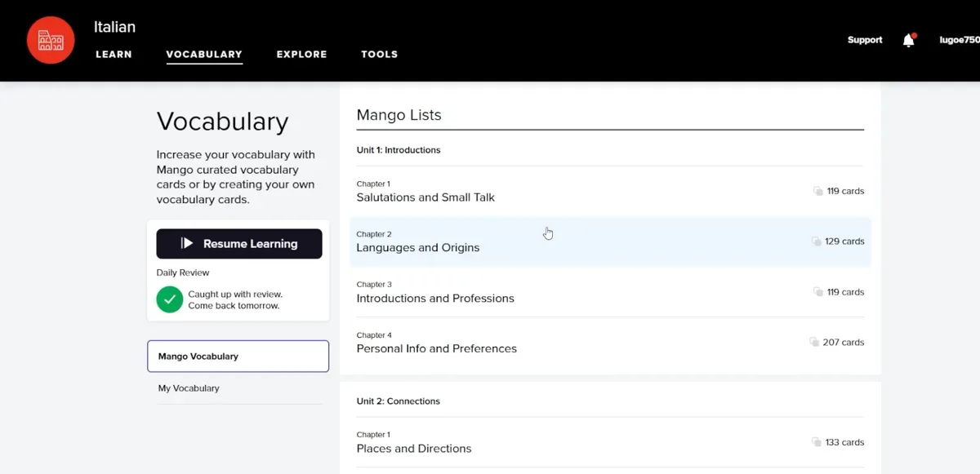Switch to My Vocabulary list
Viewport: 980px width, 474px height.
coord(189,388)
